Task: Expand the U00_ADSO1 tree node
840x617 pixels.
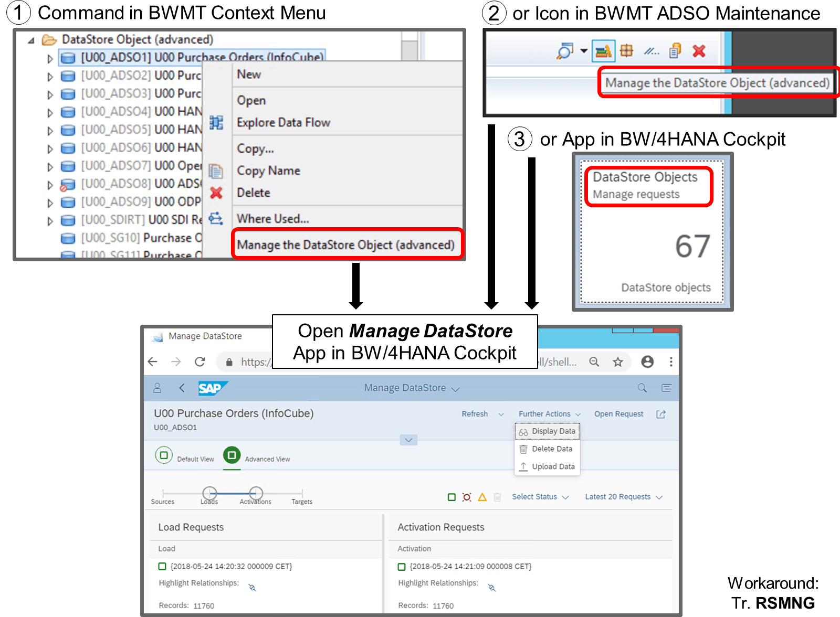Action: (x=50, y=58)
